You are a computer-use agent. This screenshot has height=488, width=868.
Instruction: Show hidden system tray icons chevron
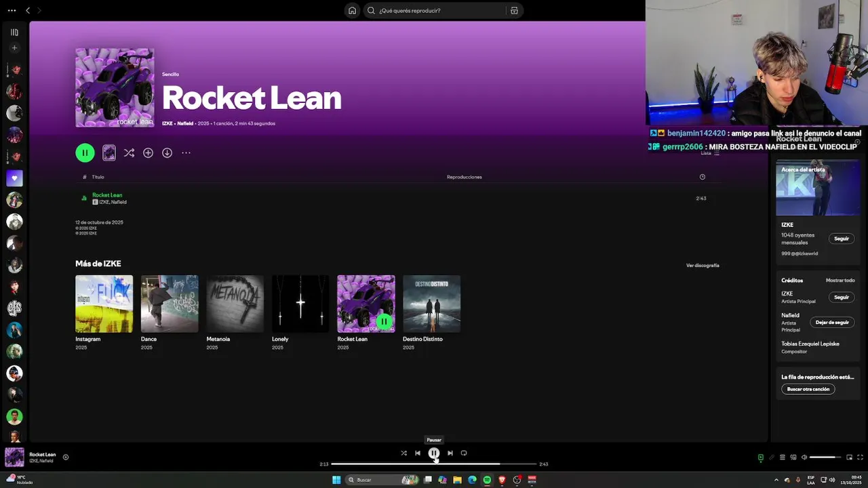point(776,480)
